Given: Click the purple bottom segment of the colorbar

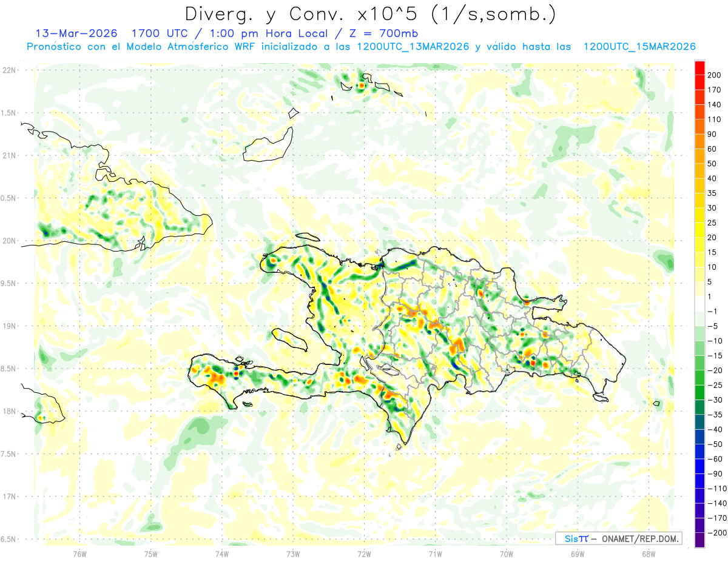Looking at the screenshot, I should pos(699,540).
